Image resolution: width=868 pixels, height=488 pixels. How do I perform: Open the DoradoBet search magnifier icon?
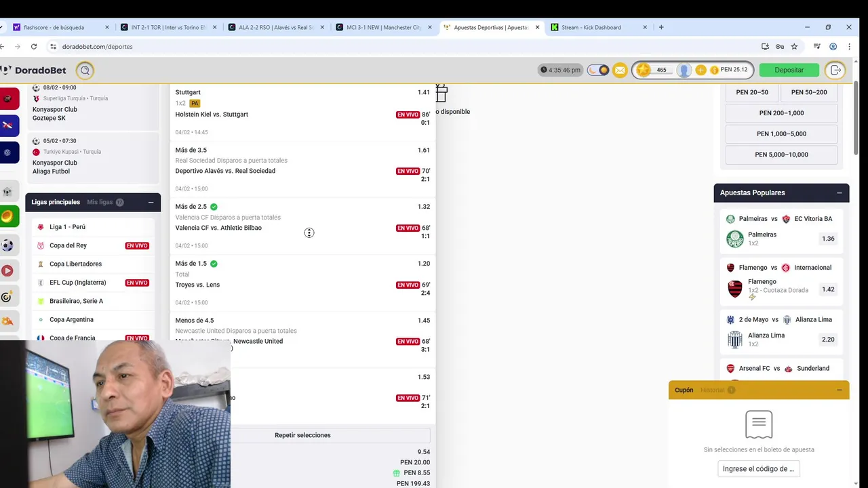click(x=85, y=70)
